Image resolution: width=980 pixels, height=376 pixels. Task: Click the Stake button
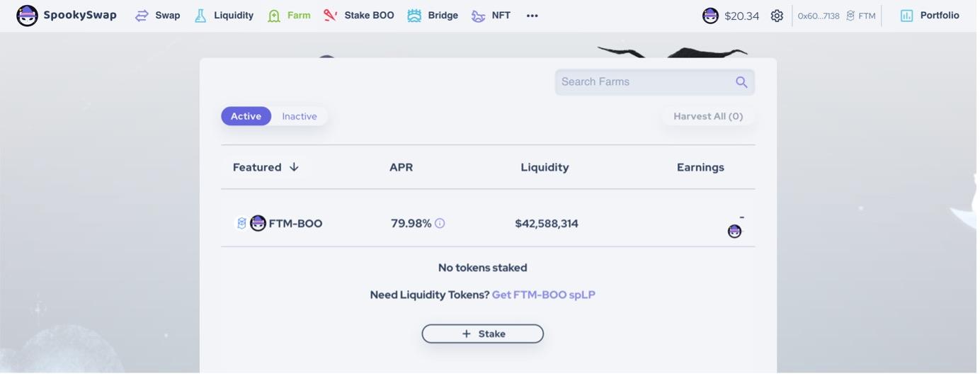(483, 334)
